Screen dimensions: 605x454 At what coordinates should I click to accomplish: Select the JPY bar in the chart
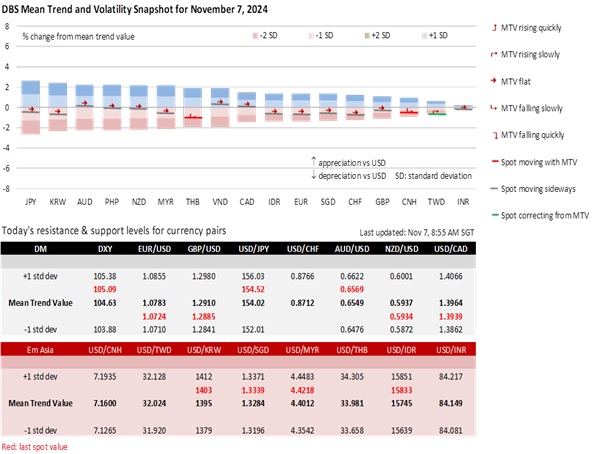tap(30, 107)
